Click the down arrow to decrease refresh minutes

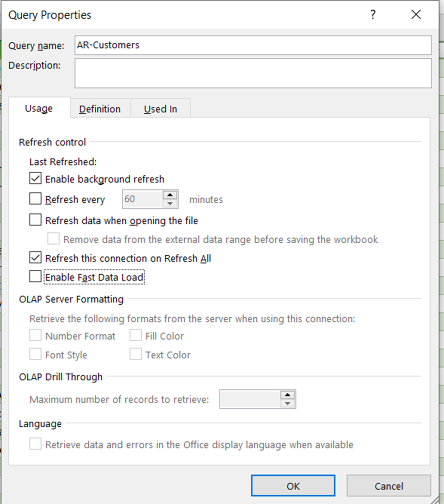click(170, 204)
